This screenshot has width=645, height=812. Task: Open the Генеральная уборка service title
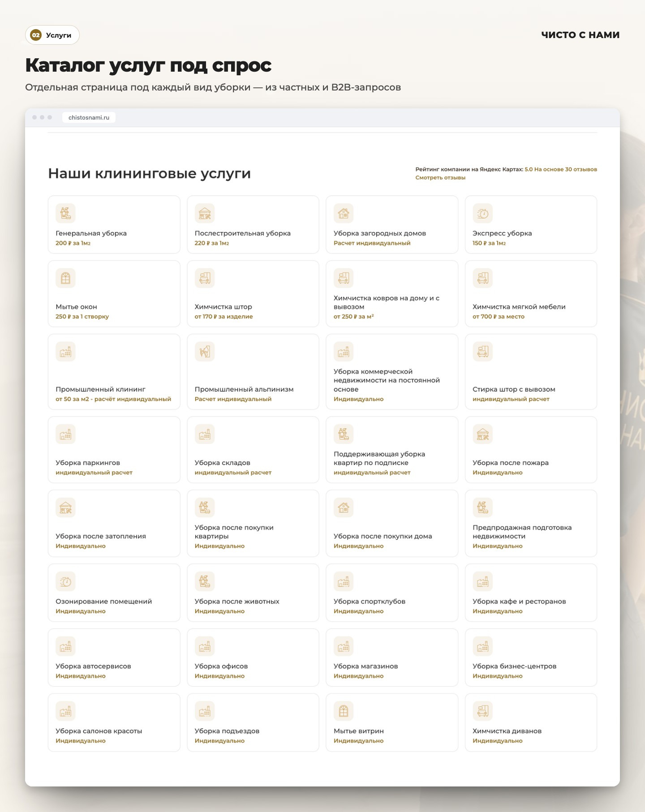[x=91, y=233]
